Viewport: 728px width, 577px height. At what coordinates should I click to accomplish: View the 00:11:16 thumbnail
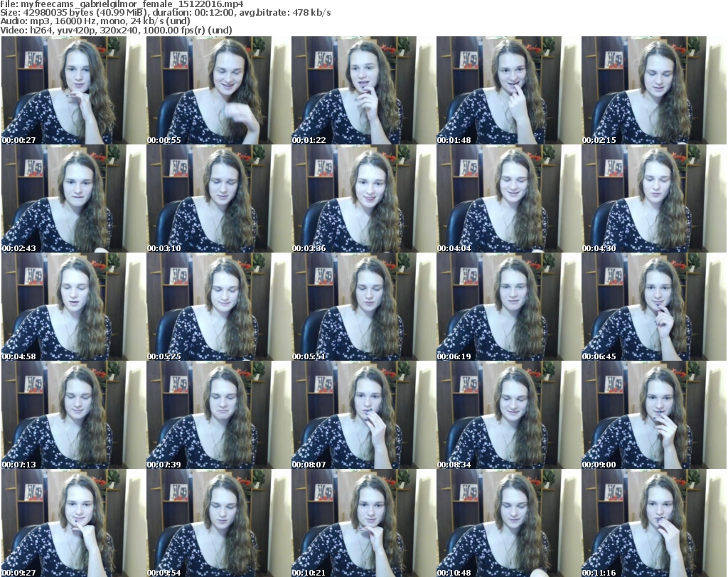click(x=654, y=523)
